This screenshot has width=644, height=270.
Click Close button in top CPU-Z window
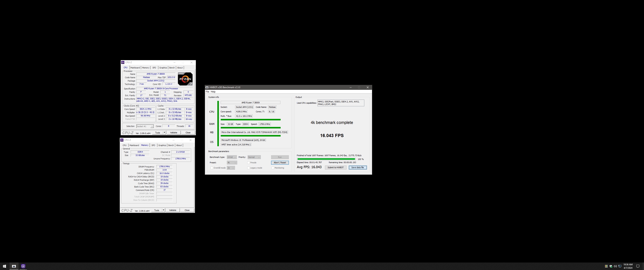(188, 133)
